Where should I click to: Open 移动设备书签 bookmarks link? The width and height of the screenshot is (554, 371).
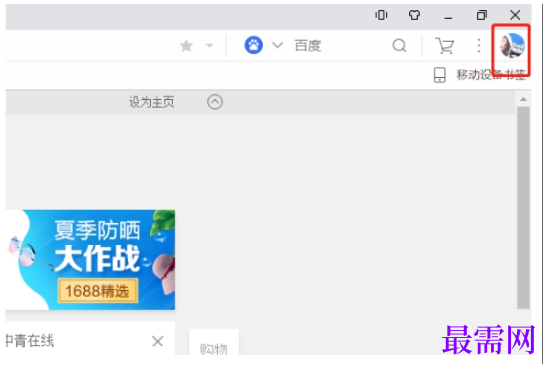coord(491,75)
